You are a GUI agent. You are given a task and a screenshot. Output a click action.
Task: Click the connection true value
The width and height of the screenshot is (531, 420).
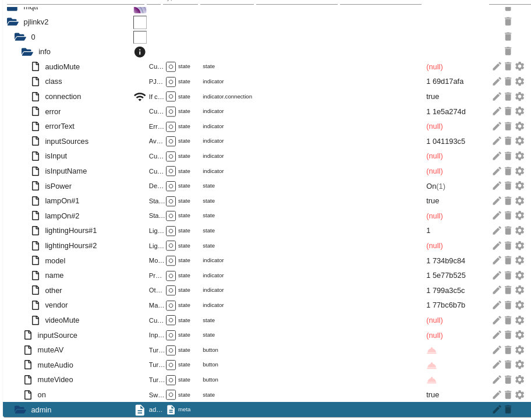[x=433, y=97]
